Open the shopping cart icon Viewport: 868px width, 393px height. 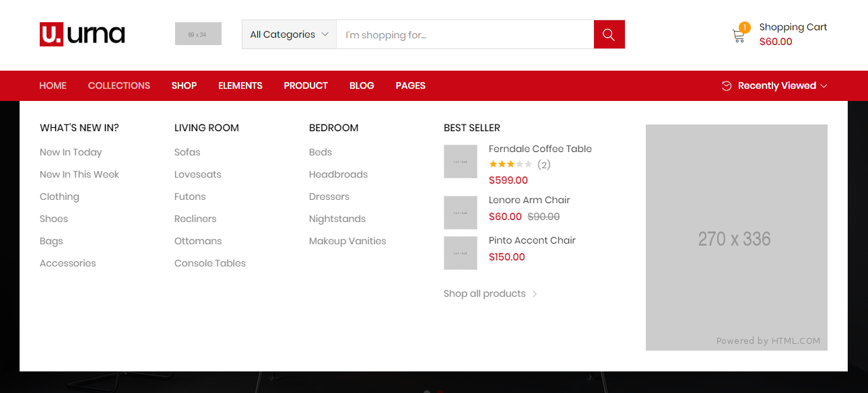pos(739,36)
